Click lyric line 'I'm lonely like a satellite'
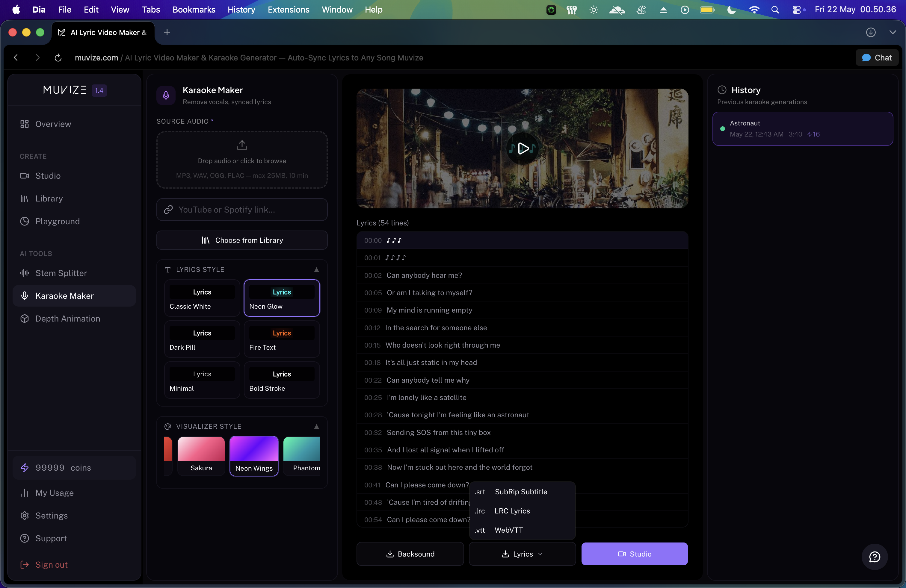The height and width of the screenshot is (588, 906). tap(522, 398)
